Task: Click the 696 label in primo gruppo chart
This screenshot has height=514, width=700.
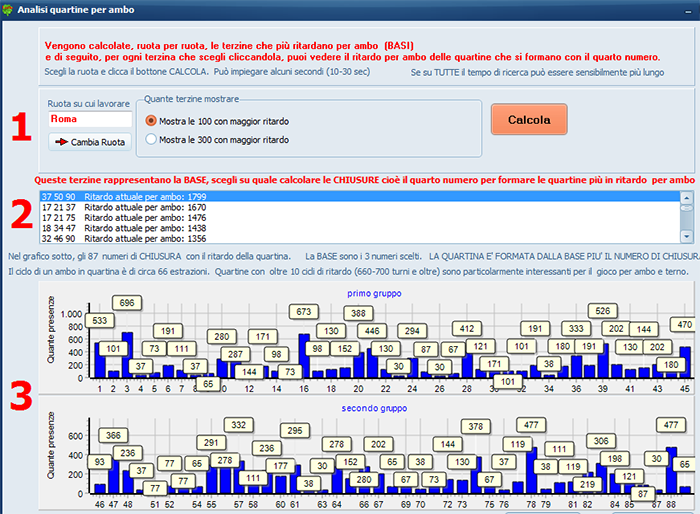Action: [x=127, y=303]
